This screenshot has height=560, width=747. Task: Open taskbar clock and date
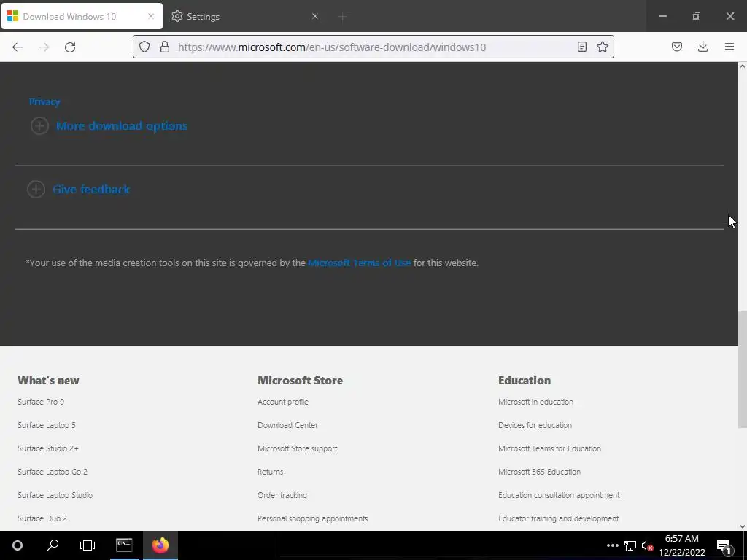(x=682, y=545)
